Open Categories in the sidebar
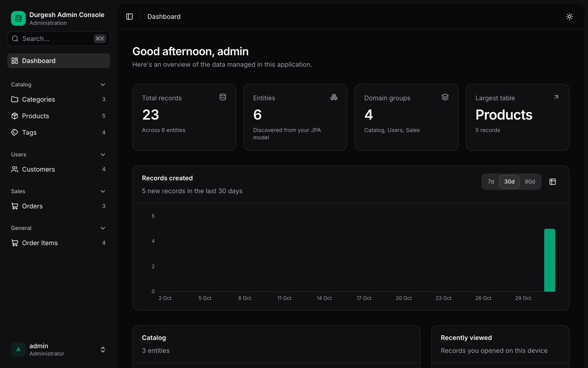The width and height of the screenshot is (588, 368). (x=59, y=99)
